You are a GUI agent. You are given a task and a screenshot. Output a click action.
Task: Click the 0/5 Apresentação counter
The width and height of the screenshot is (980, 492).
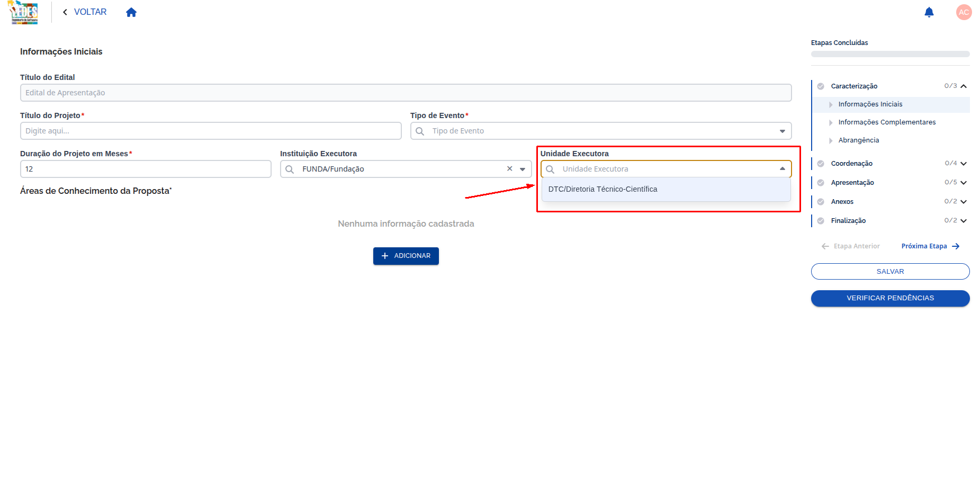pos(951,182)
